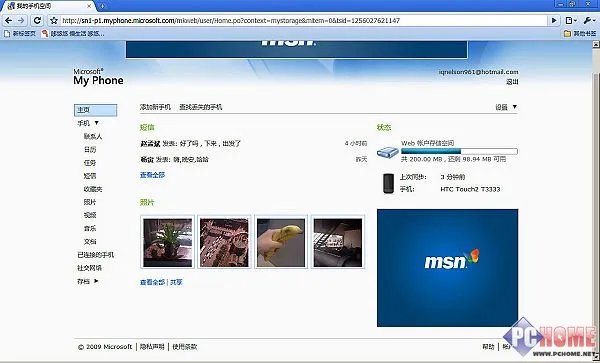Click the black phone device icon

coord(388,183)
